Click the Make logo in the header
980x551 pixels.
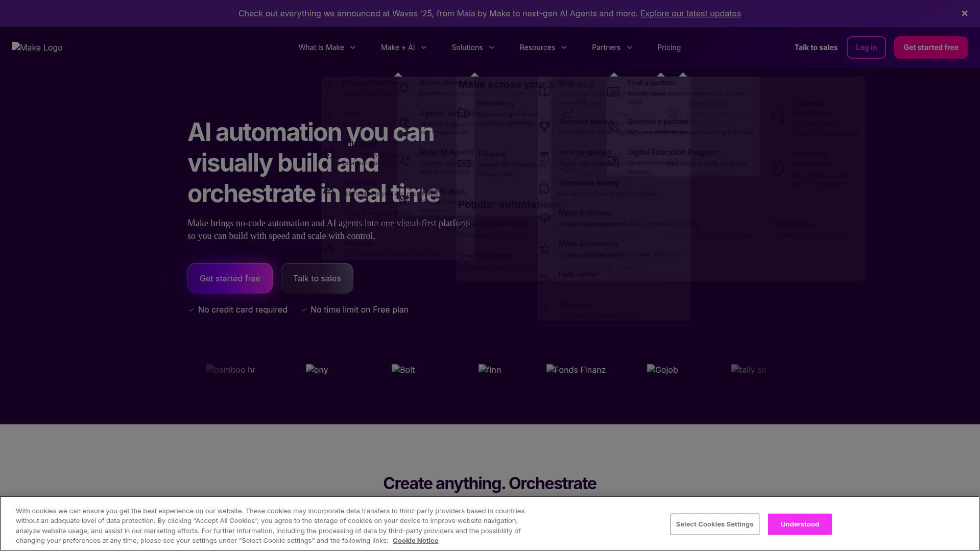tap(37, 47)
